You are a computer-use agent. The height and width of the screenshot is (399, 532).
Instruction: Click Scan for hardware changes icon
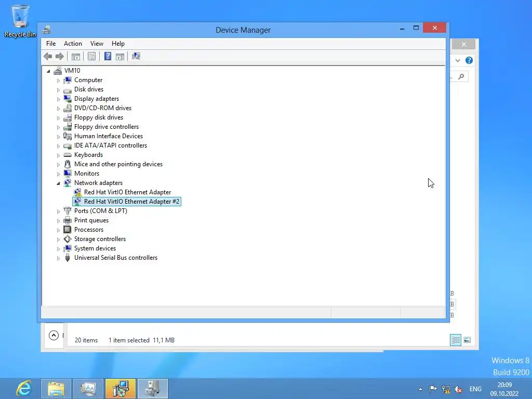click(136, 56)
